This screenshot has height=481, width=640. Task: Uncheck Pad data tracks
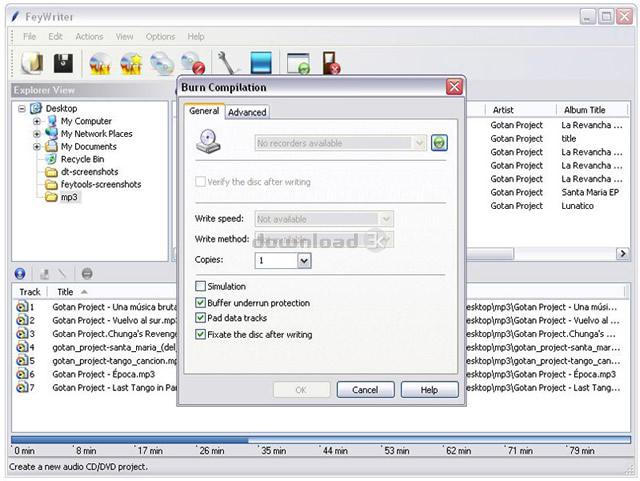pos(200,318)
